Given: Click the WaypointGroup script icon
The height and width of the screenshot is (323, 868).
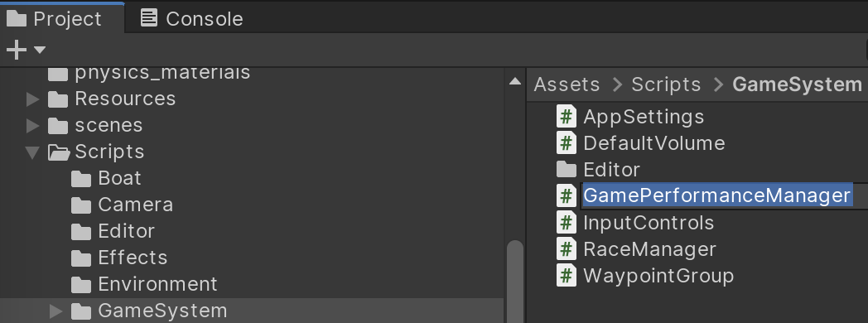Looking at the screenshot, I should pyautogui.click(x=566, y=276).
